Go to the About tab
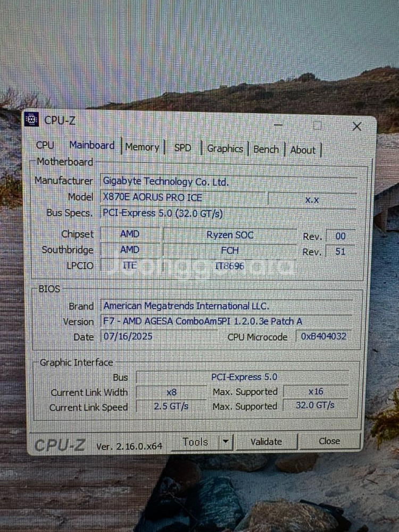 point(303,150)
